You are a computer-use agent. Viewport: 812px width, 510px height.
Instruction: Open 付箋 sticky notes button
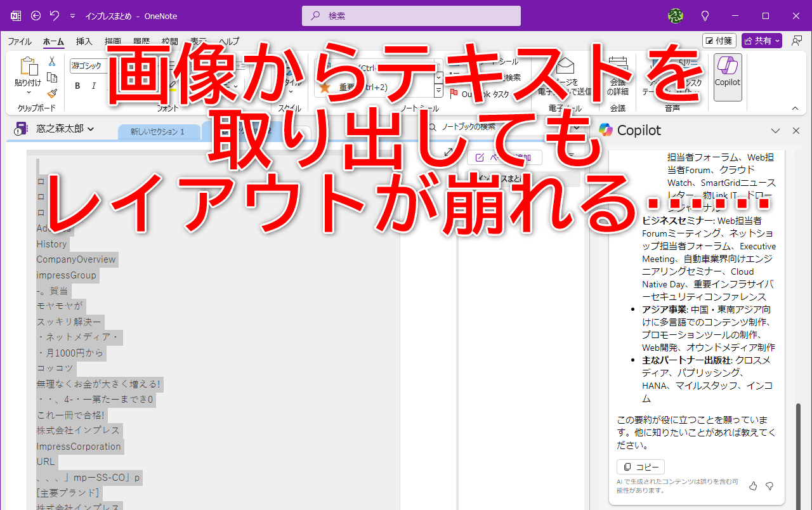[x=719, y=40]
